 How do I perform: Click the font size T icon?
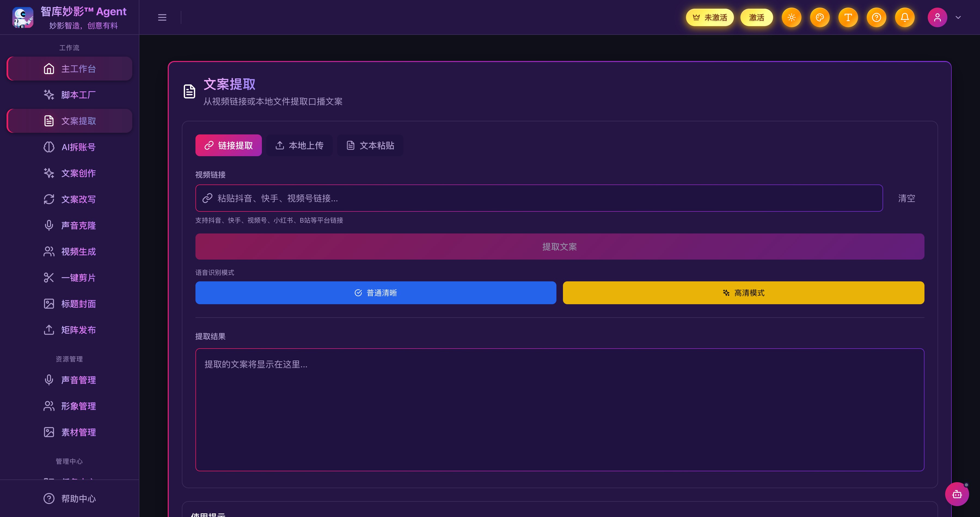[848, 17]
